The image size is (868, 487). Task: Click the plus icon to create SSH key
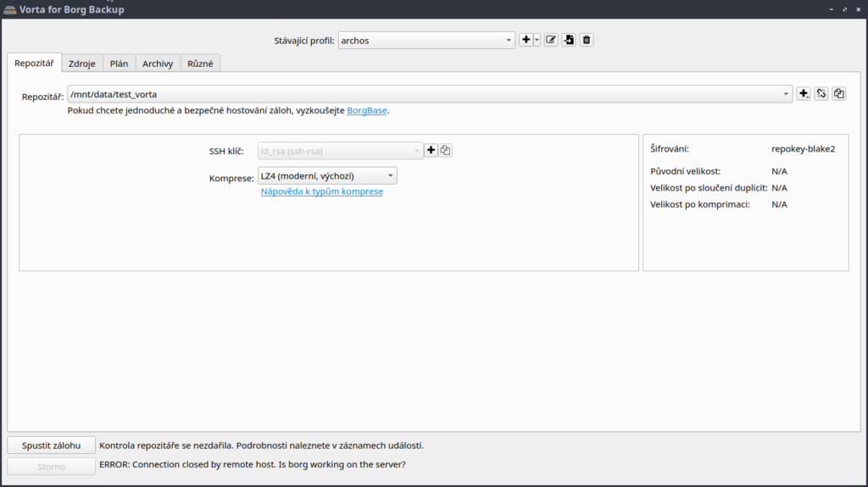click(431, 151)
